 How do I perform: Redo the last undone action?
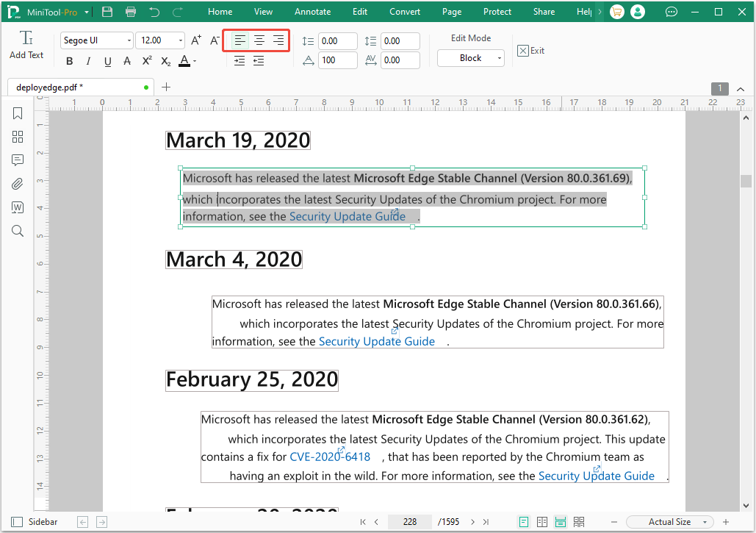coord(178,12)
